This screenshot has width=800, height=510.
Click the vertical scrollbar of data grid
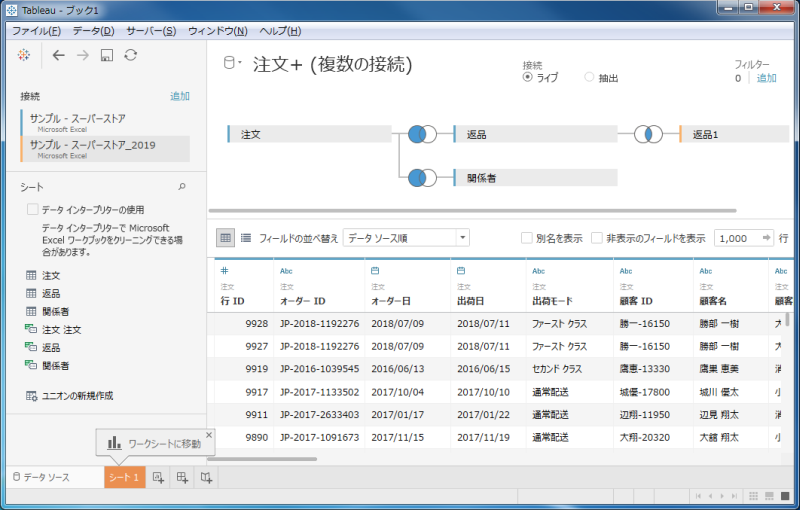(788, 319)
